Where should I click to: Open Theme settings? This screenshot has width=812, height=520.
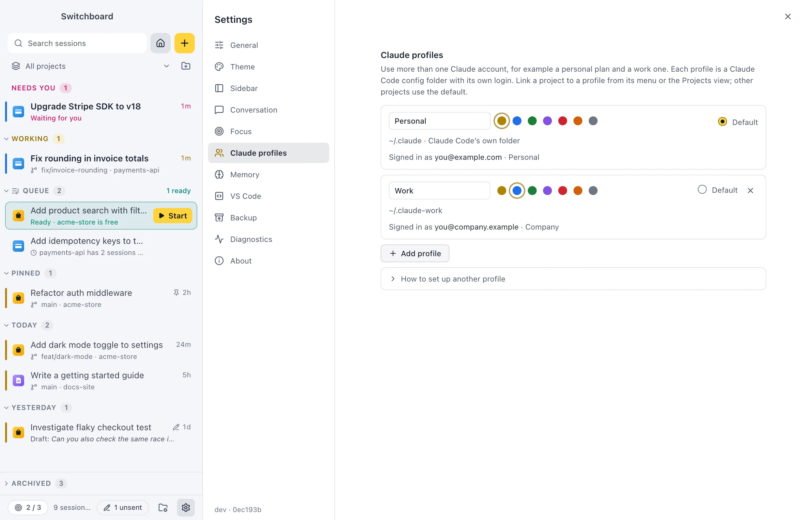point(269,67)
